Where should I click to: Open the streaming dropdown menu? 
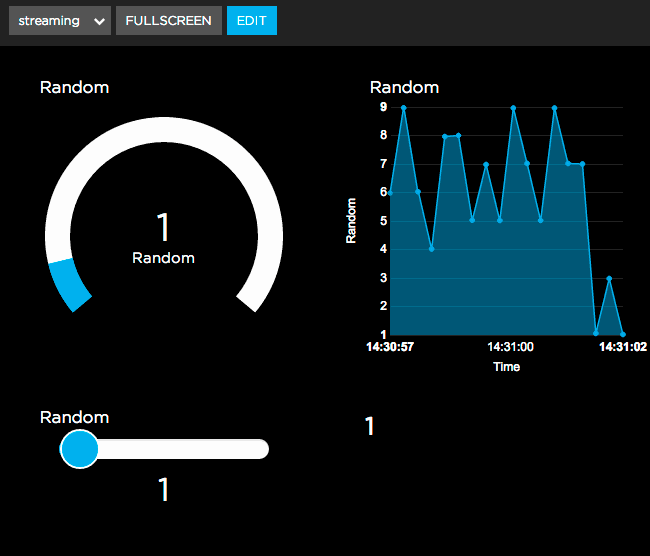(59, 20)
